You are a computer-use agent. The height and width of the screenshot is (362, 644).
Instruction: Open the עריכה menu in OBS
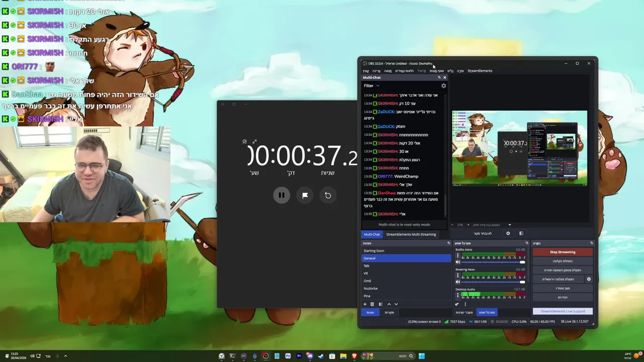click(x=376, y=71)
